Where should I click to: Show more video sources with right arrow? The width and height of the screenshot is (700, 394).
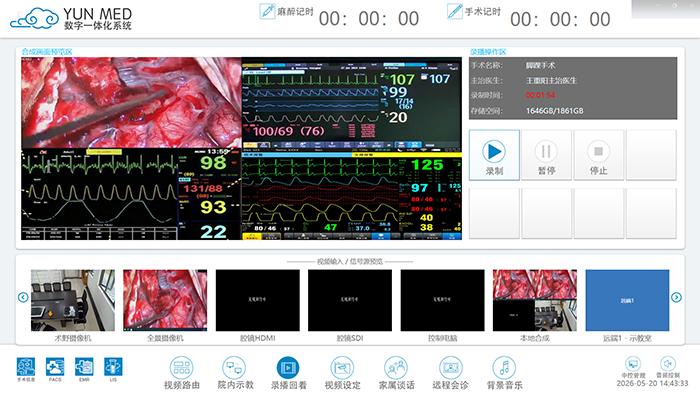tap(676, 297)
